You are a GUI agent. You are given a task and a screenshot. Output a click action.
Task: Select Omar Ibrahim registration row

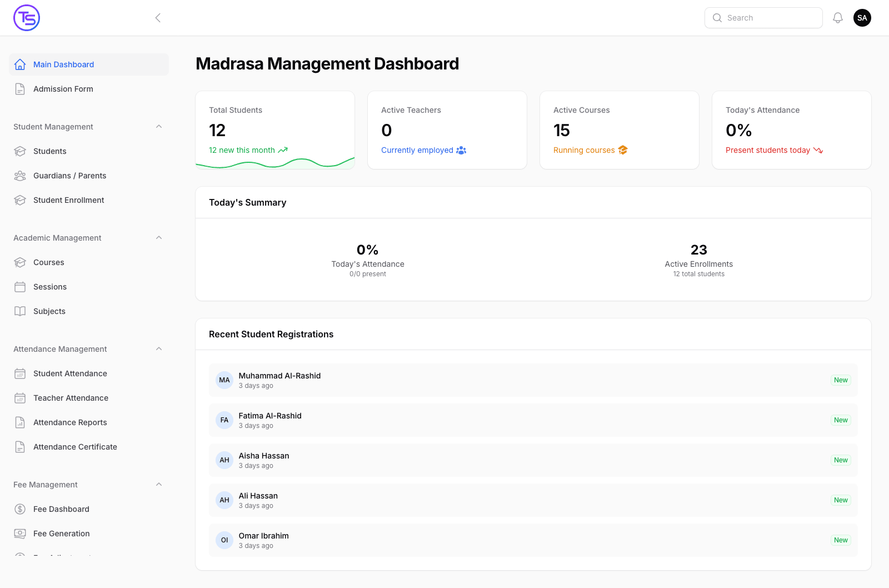pyautogui.click(x=533, y=540)
